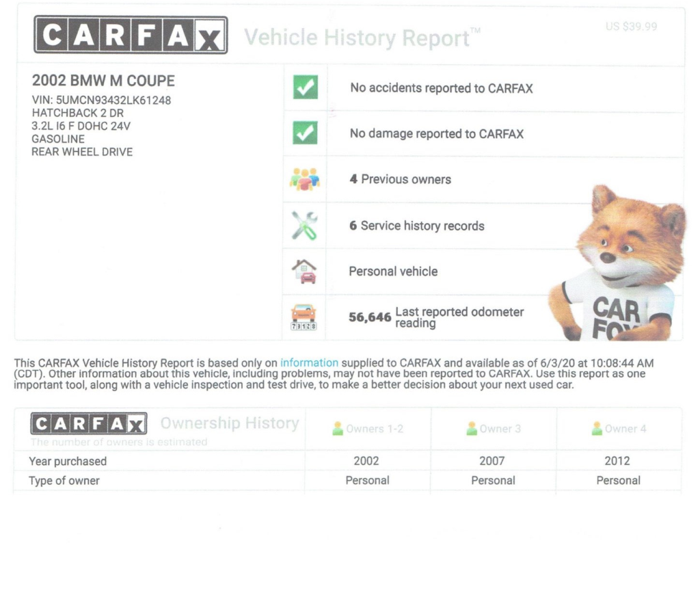The height and width of the screenshot is (597, 700).
Task: Click the car odometer reading icon
Action: click(304, 317)
